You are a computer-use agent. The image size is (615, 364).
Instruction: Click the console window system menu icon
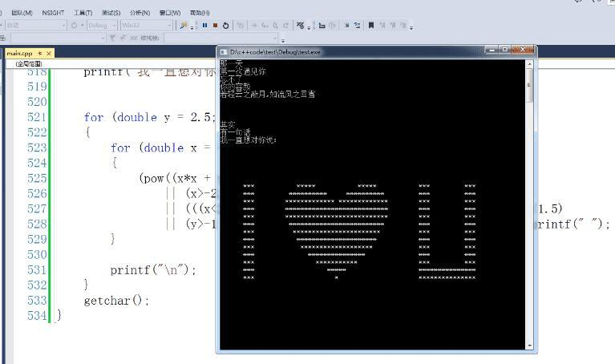click(223, 52)
